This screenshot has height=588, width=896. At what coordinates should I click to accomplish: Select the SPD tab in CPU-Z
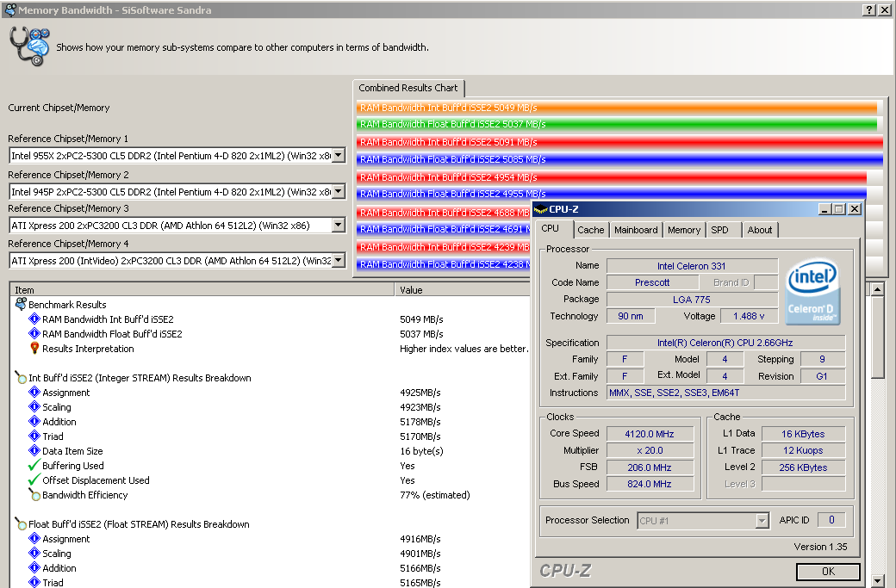719,230
